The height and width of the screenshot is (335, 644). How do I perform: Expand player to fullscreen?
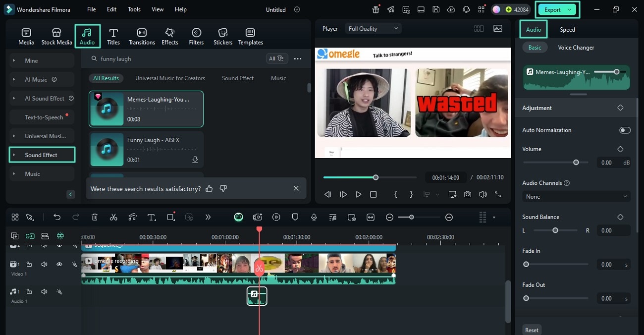pyautogui.click(x=498, y=195)
